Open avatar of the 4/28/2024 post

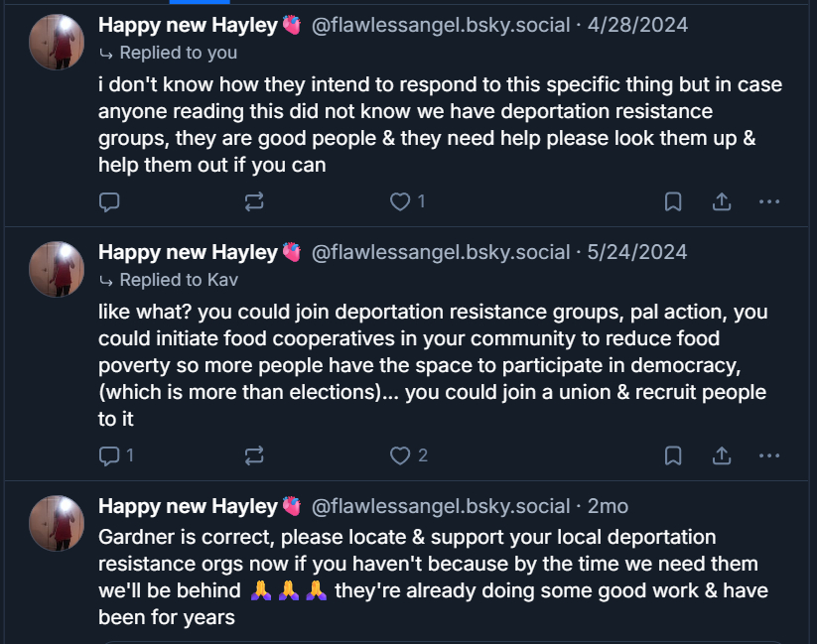(57, 43)
